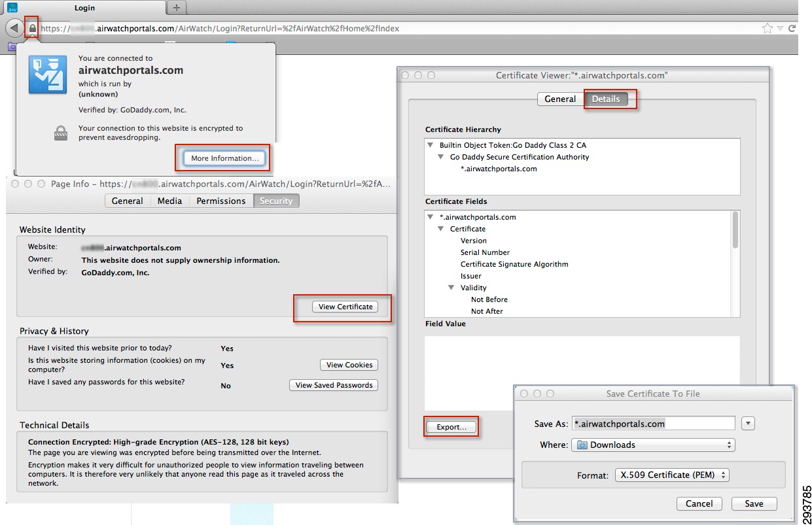Click 'GoDaddy.com, Inc.' in Website Identity section
The image size is (812, 525).
116,273
